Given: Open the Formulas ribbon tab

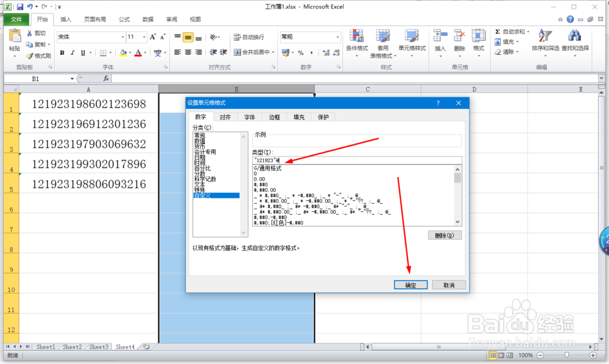Looking at the screenshot, I should [124, 19].
